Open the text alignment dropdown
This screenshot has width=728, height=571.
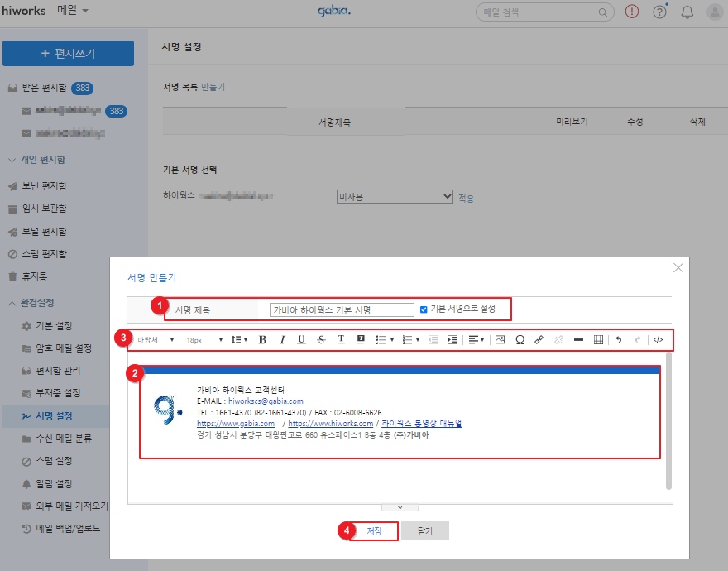477,339
